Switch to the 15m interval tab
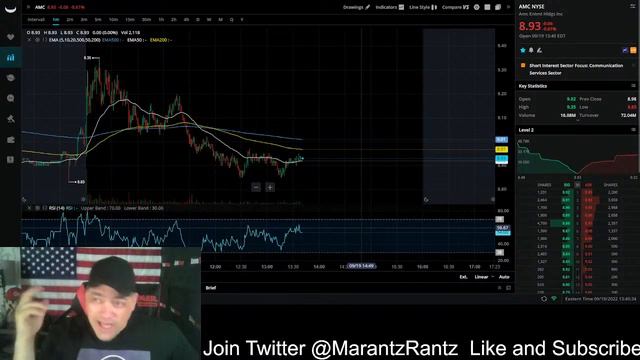This screenshot has width=640, height=360. 130,20
